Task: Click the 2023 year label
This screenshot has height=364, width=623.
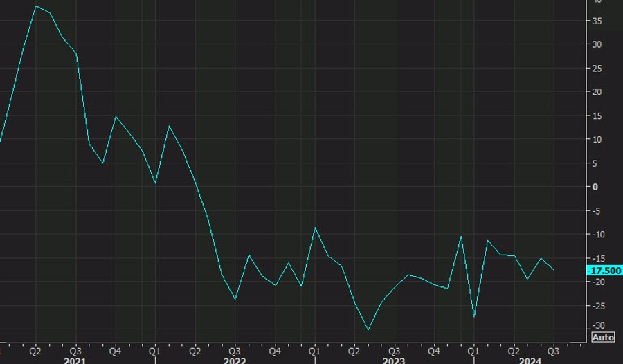Action: point(393,361)
